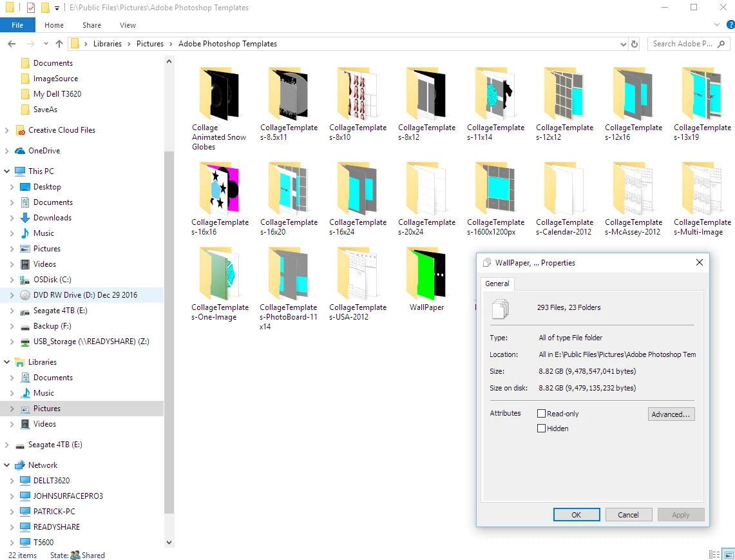Open the File menu

pyautogui.click(x=17, y=25)
